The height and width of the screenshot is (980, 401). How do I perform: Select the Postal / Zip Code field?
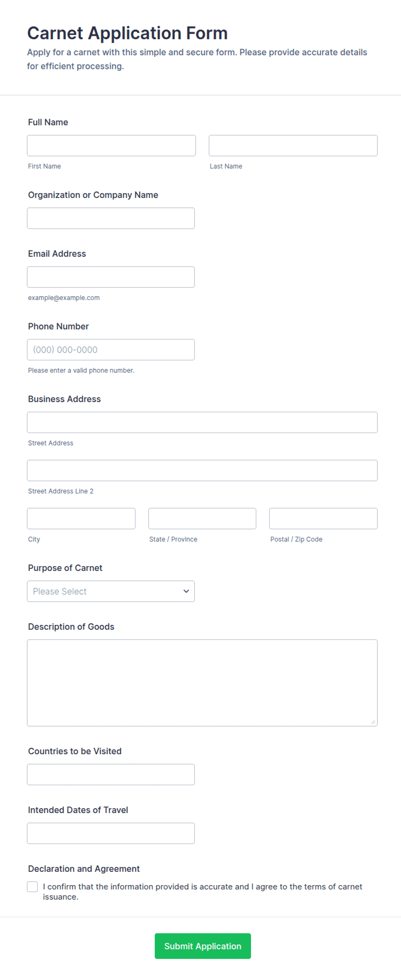coord(323,519)
